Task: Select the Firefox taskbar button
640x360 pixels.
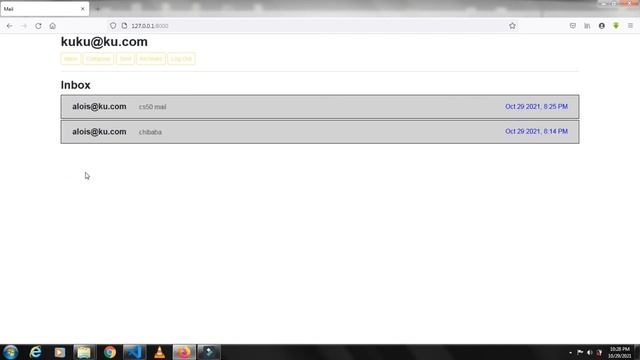Action: [184, 352]
